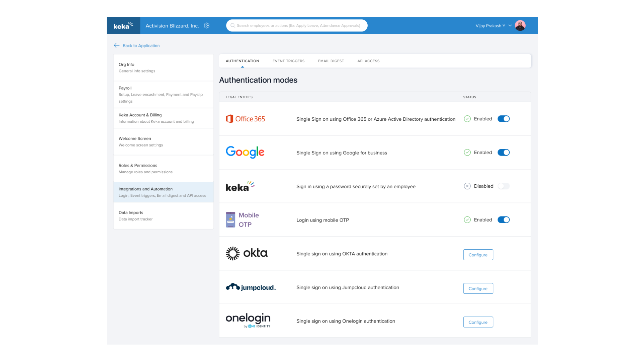Turn off Google single sign on
The height and width of the screenshot is (362, 644).
pyautogui.click(x=503, y=153)
